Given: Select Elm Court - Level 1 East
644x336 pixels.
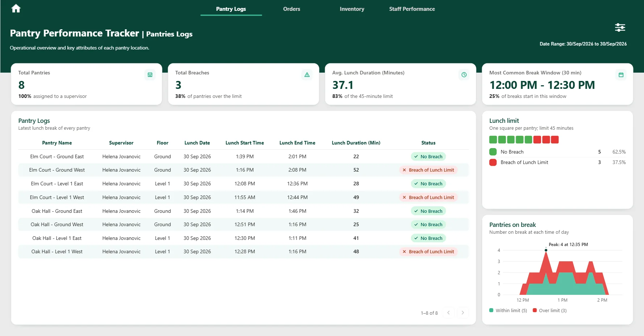Looking at the screenshot, I should [x=243, y=184].
